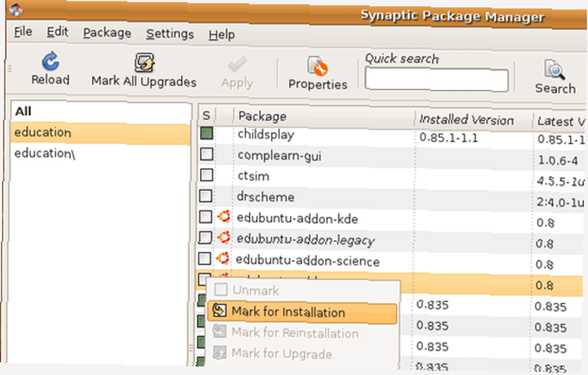The width and height of the screenshot is (588, 375).
Task: Click the Quick search label
Action: click(x=402, y=58)
